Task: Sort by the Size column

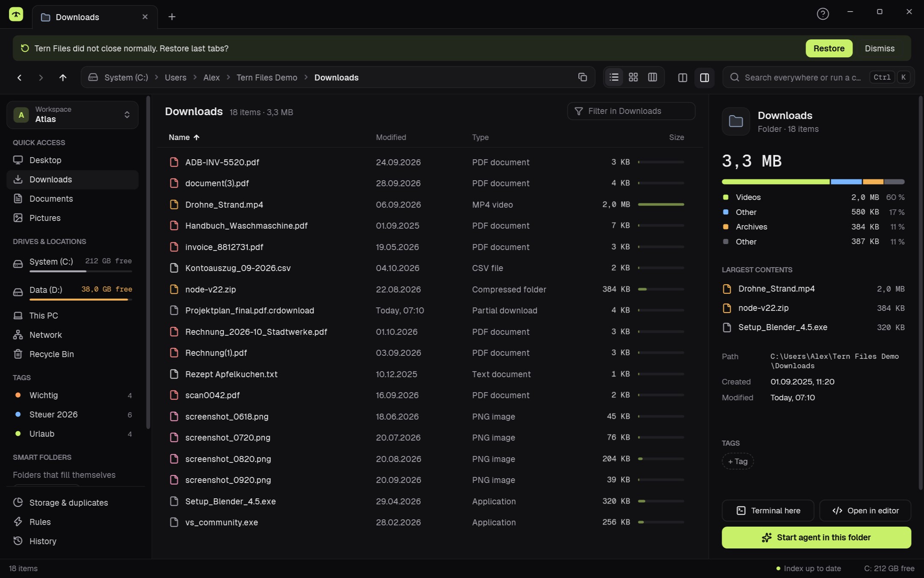Action: tap(676, 137)
